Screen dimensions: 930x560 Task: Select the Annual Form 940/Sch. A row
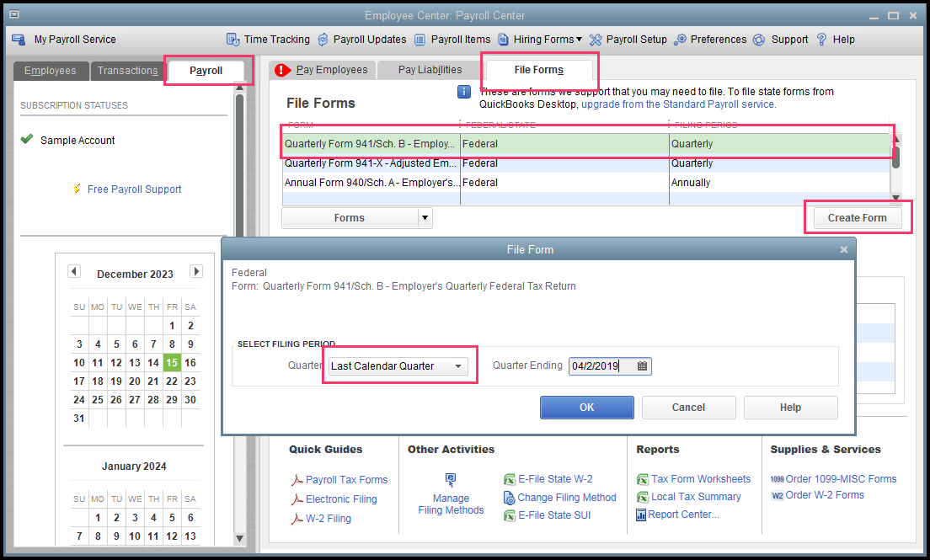point(585,183)
